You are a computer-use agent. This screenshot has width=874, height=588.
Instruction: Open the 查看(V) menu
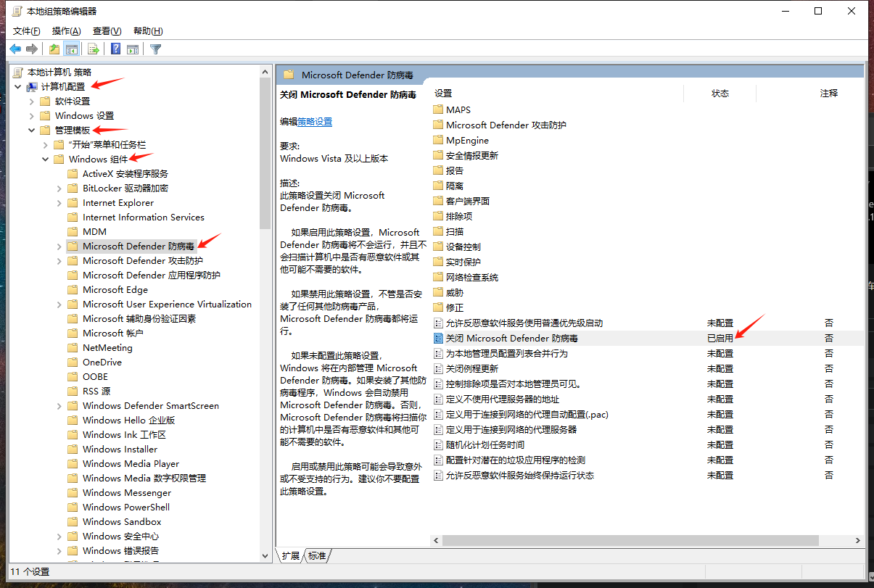point(107,30)
